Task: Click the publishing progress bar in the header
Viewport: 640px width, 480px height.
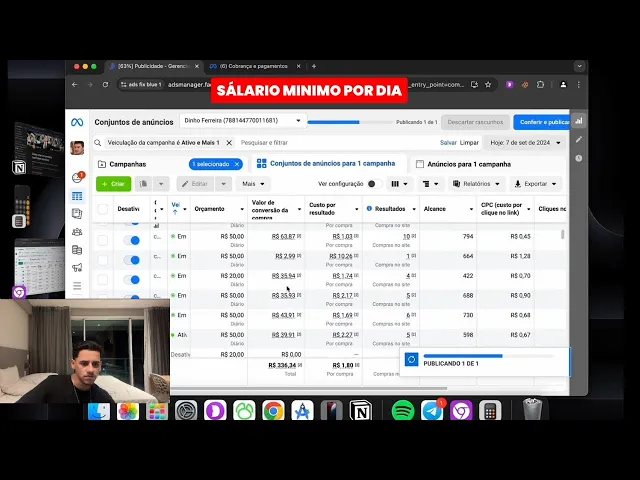Action: tap(350, 122)
